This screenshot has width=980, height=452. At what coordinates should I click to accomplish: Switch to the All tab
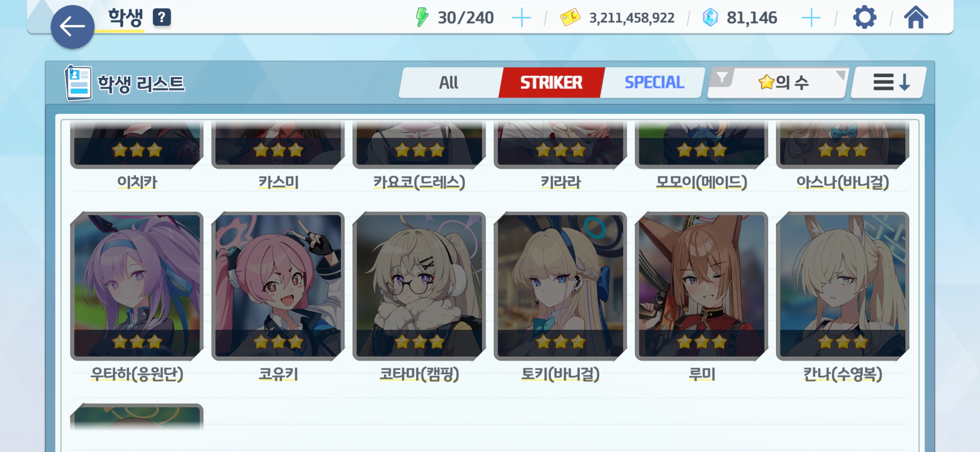449,83
